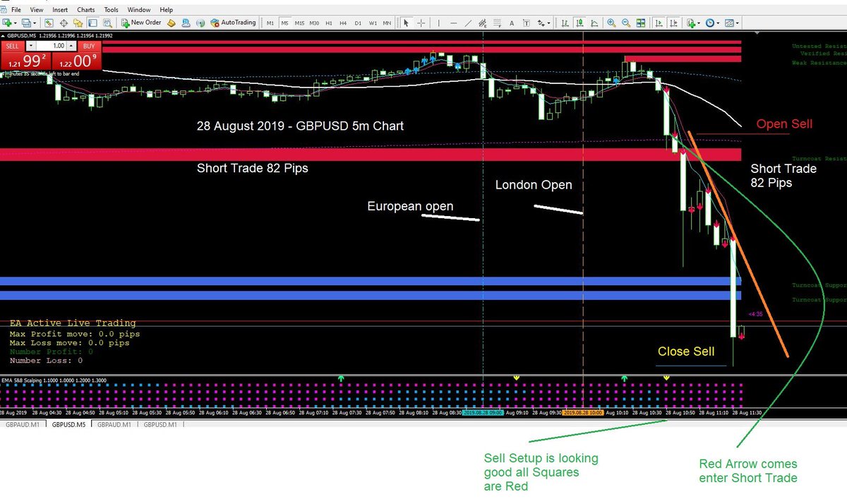Expand the New Chart dropdown arrow
The height and width of the screenshot is (504, 847).
pos(16,23)
